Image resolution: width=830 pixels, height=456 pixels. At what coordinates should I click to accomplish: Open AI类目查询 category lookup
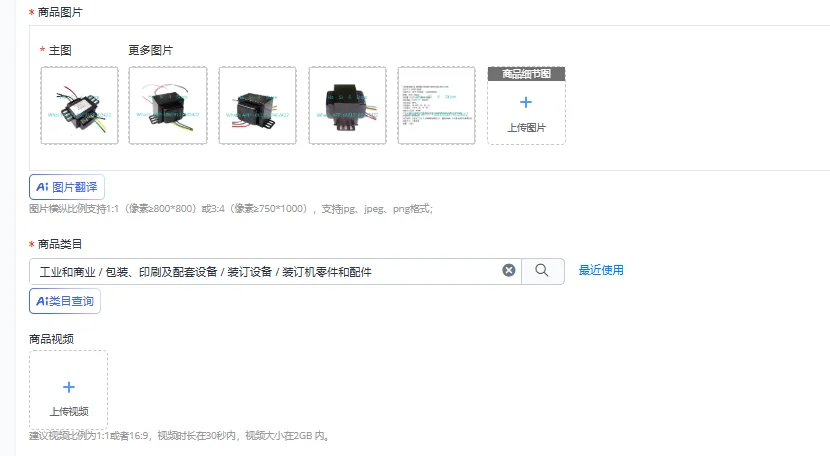[65, 301]
